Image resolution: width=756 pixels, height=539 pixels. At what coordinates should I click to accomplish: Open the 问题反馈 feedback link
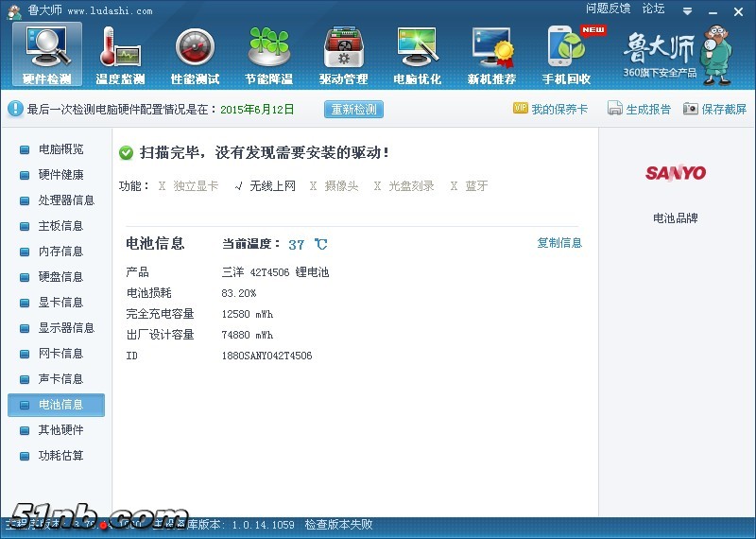[608, 9]
